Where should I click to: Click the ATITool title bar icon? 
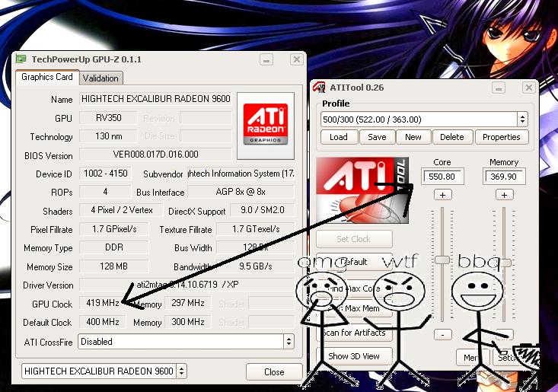pos(319,87)
